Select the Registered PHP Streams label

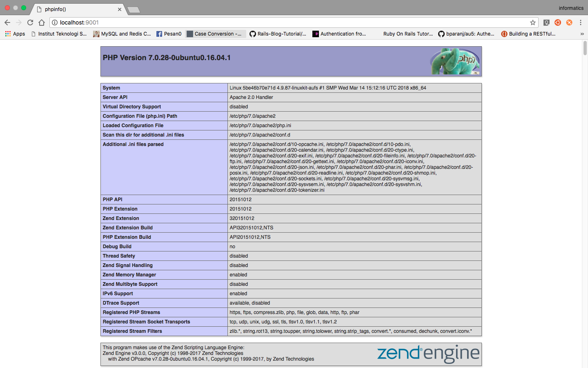[131, 312]
